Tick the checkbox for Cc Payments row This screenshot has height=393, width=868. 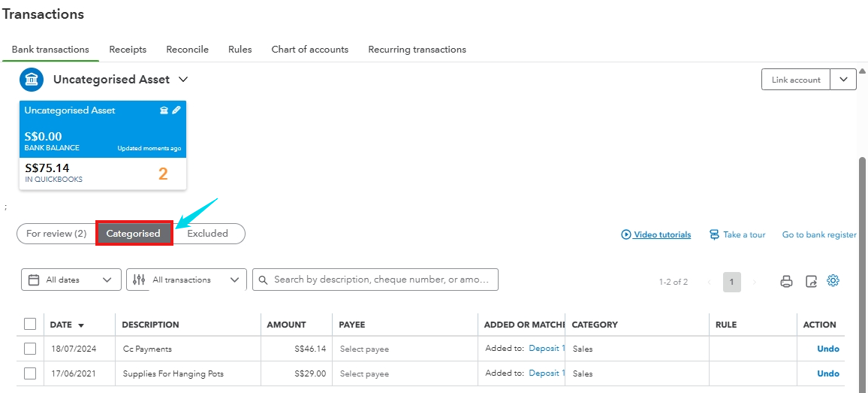pos(30,349)
